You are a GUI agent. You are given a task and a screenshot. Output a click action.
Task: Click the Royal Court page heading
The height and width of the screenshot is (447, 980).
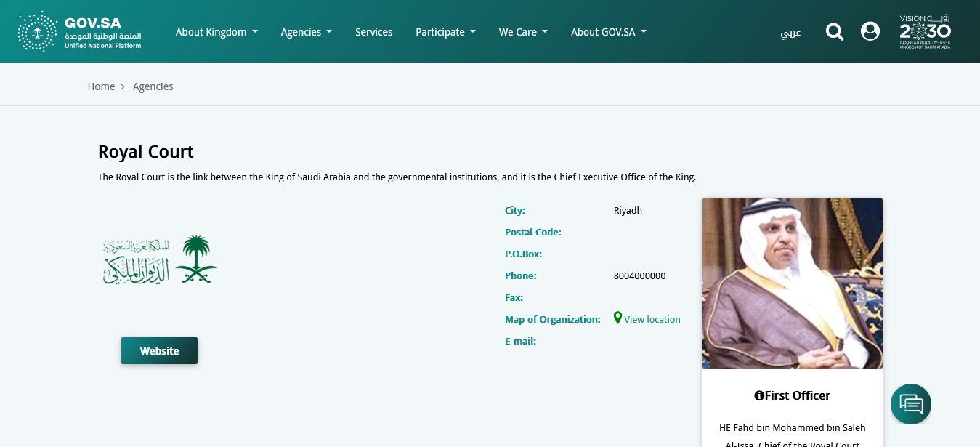click(146, 152)
